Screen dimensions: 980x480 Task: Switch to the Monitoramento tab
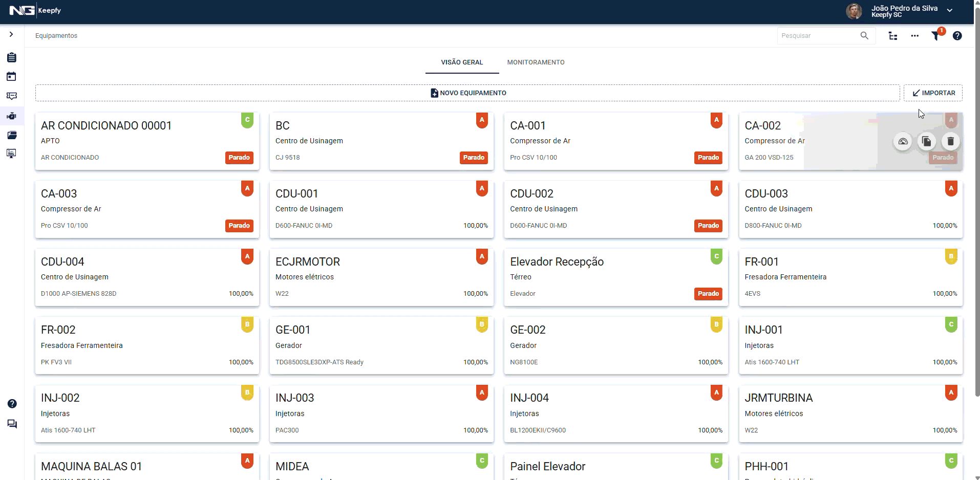536,62
